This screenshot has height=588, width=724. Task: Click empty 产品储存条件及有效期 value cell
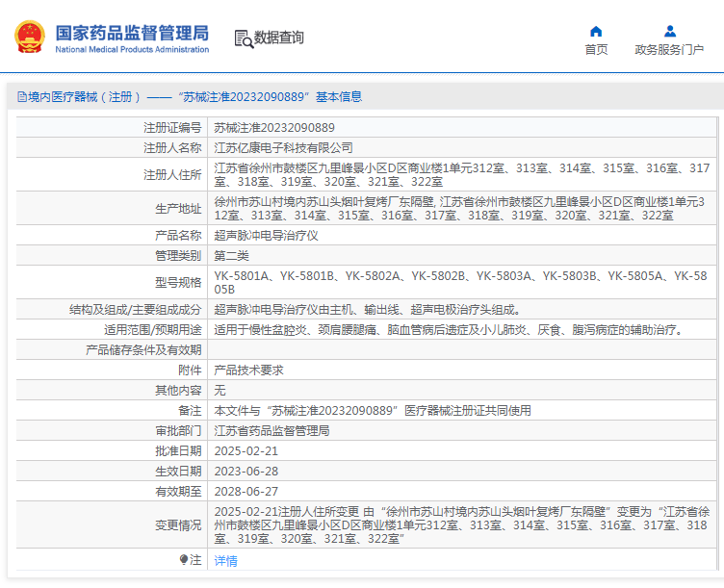coord(462,350)
